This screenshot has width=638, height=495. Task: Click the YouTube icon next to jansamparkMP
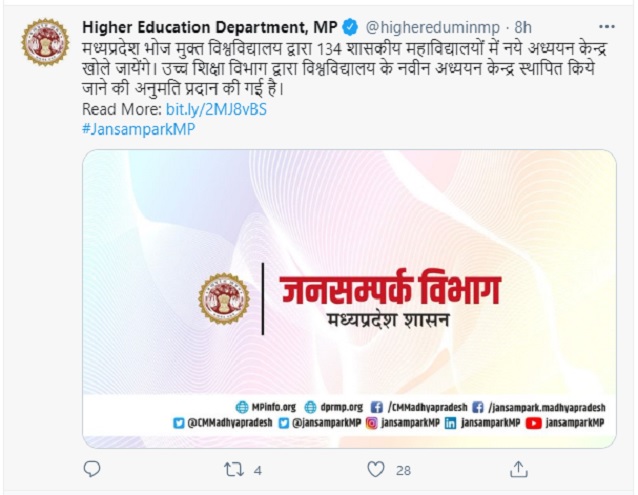pos(533,423)
